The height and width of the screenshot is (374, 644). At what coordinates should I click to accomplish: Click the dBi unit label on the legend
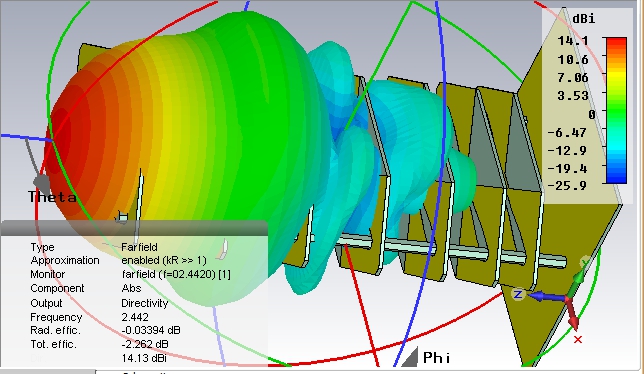pyautogui.click(x=583, y=18)
